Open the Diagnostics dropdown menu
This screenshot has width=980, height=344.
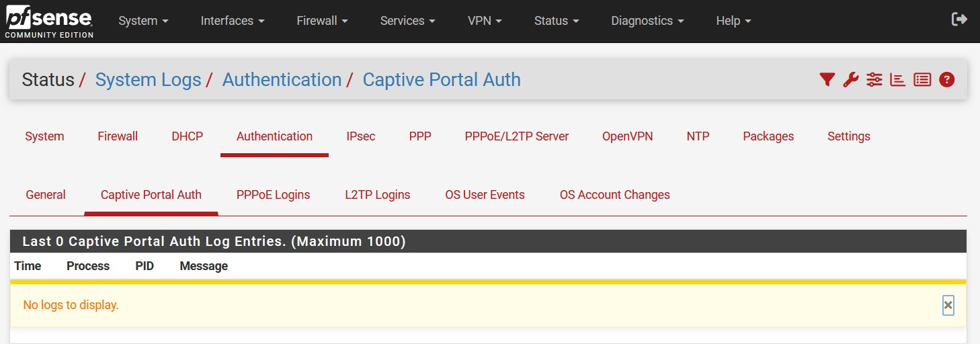[647, 21]
